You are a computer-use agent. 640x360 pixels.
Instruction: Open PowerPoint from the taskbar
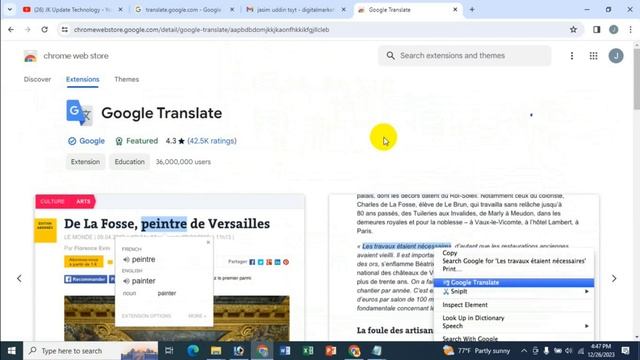[x=331, y=351]
